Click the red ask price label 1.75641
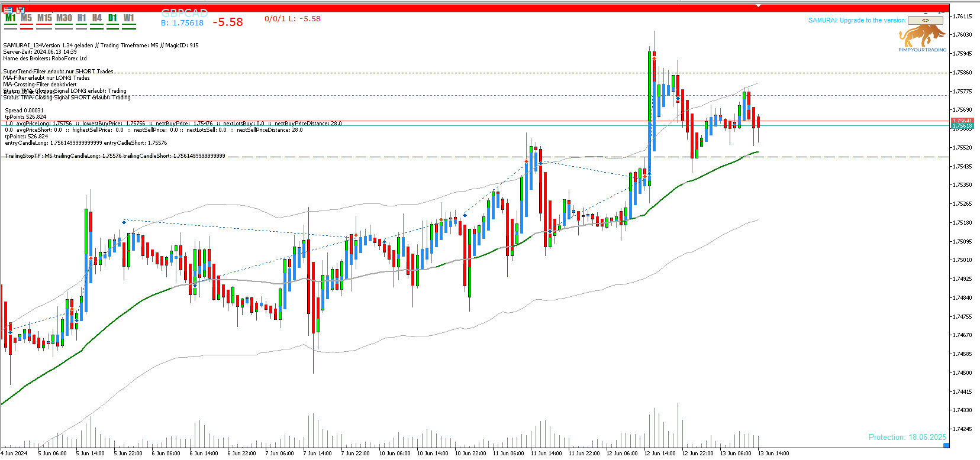The image size is (980, 460). click(x=962, y=121)
